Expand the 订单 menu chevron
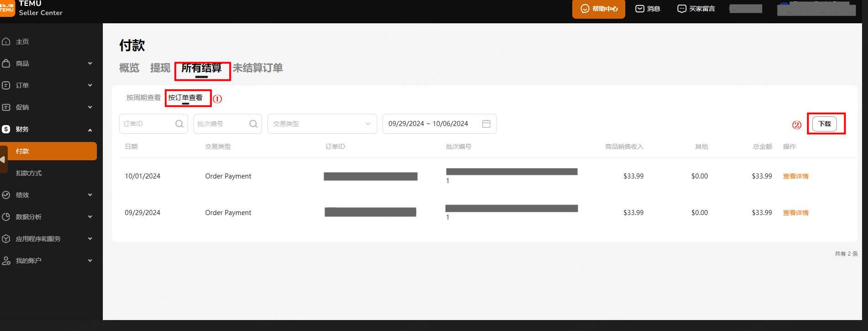 (90, 85)
